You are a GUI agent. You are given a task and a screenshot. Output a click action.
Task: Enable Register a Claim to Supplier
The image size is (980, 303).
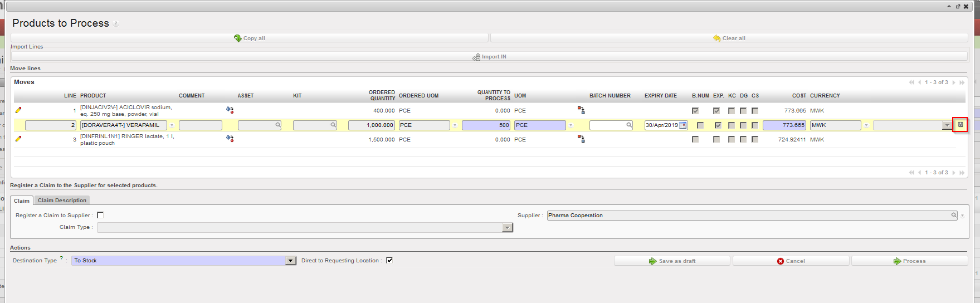(100, 215)
